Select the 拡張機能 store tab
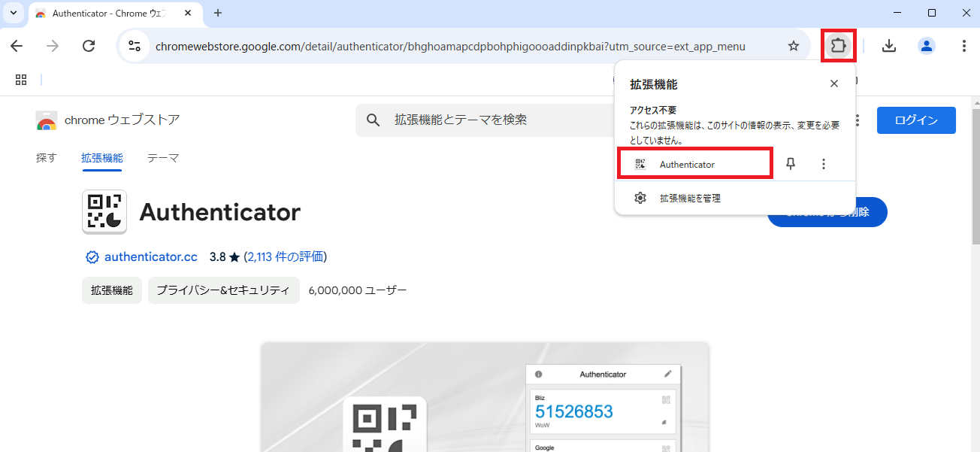This screenshot has height=452, width=980. (101, 158)
